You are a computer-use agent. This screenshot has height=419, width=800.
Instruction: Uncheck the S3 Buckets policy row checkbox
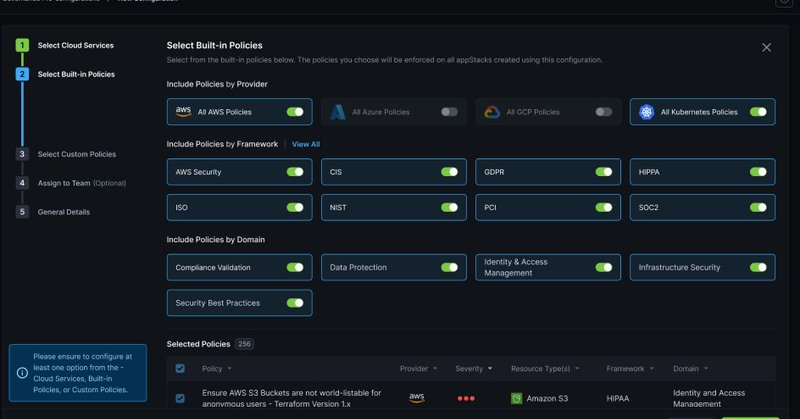pos(180,398)
